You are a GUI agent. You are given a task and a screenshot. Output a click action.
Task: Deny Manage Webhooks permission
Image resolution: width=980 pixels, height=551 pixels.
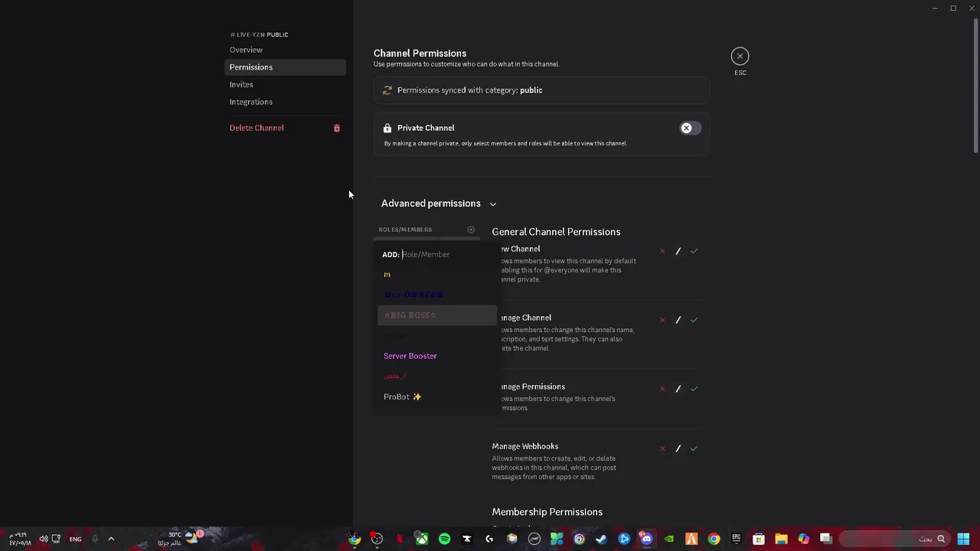point(662,448)
